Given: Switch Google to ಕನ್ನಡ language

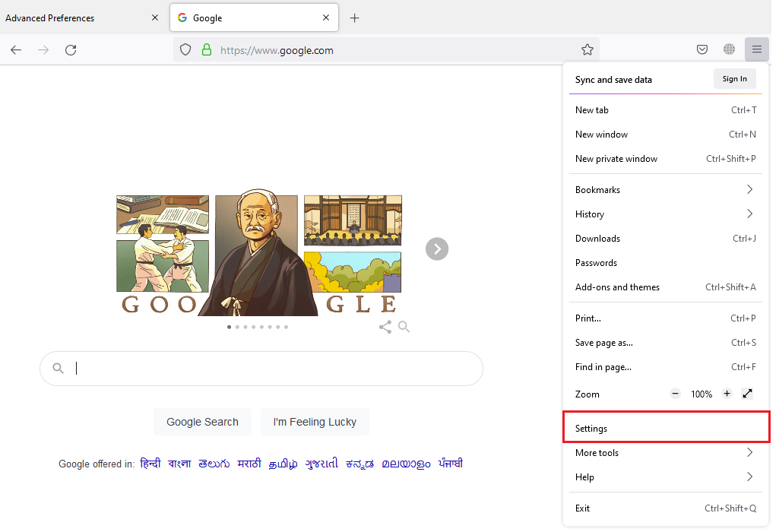Looking at the screenshot, I should pyautogui.click(x=359, y=464).
